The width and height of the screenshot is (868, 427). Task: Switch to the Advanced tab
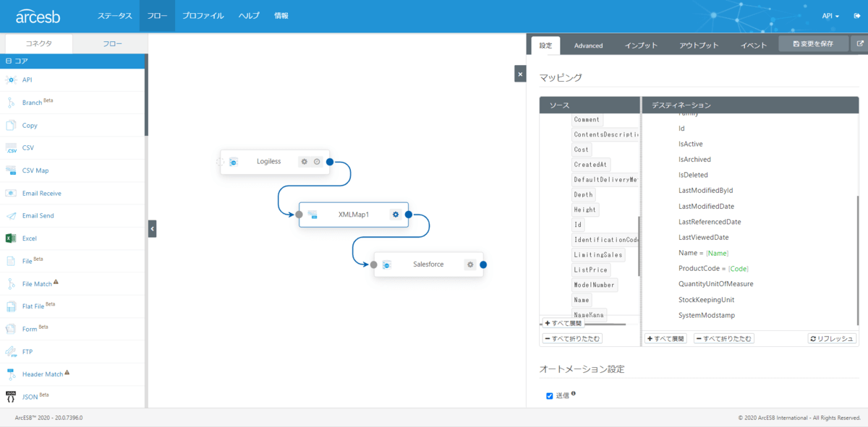[x=588, y=46]
